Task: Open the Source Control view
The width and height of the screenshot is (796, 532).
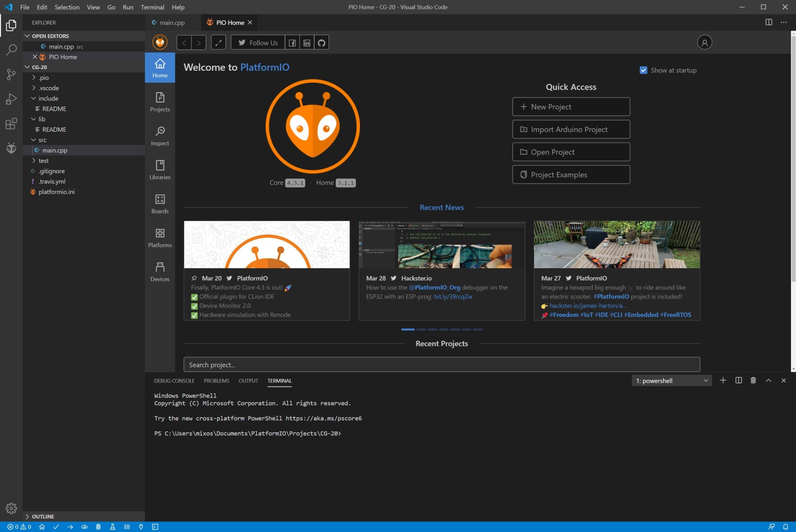Action: (11, 74)
